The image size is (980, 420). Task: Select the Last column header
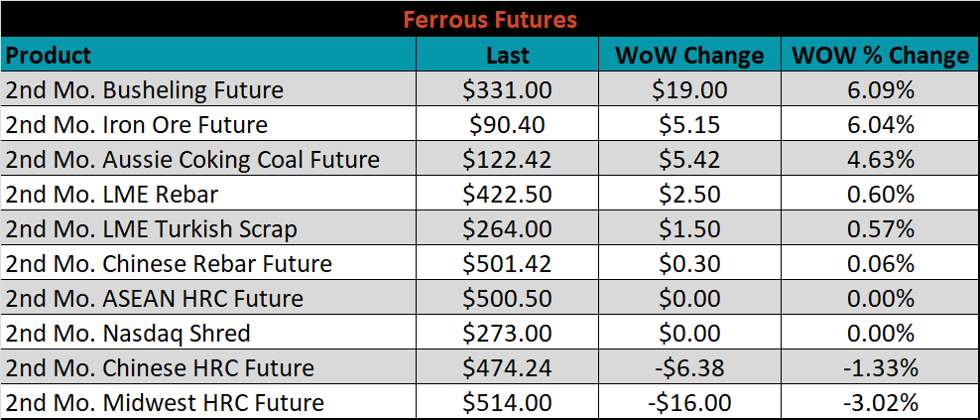coord(508,55)
